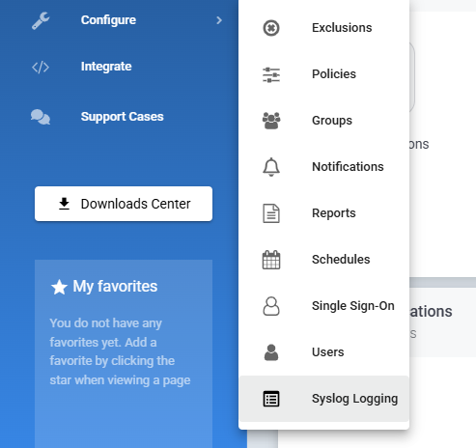Click the Reports document icon
Screen dimensions: 476x448
pyautogui.click(x=271, y=213)
